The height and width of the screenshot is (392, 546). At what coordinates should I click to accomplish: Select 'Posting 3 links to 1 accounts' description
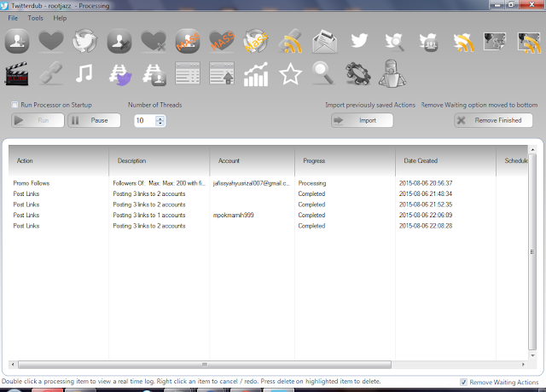[x=149, y=216]
